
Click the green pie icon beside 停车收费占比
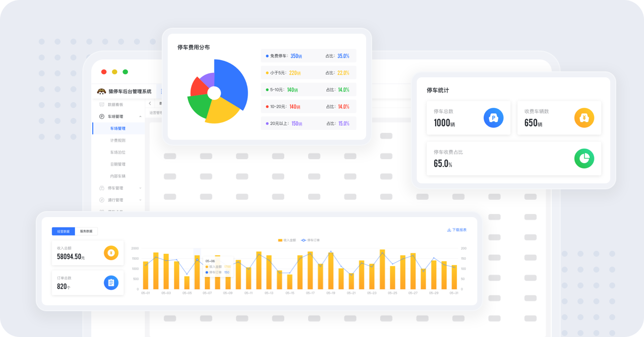[584, 159]
